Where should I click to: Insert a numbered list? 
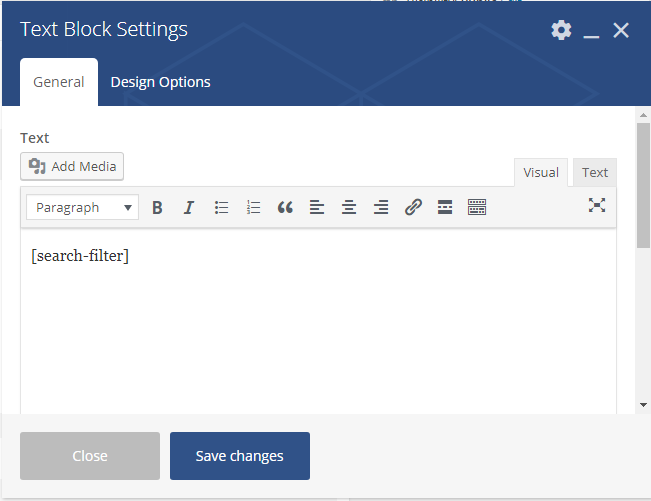tap(253, 208)
